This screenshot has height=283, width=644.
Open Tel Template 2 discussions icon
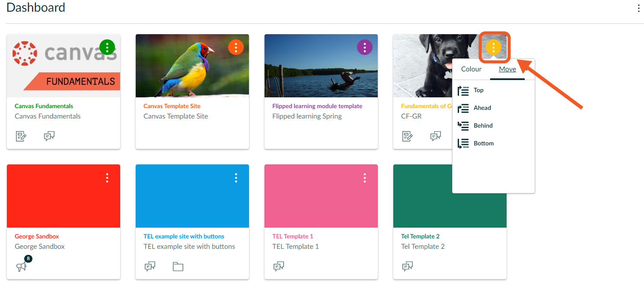coord(407,267)
